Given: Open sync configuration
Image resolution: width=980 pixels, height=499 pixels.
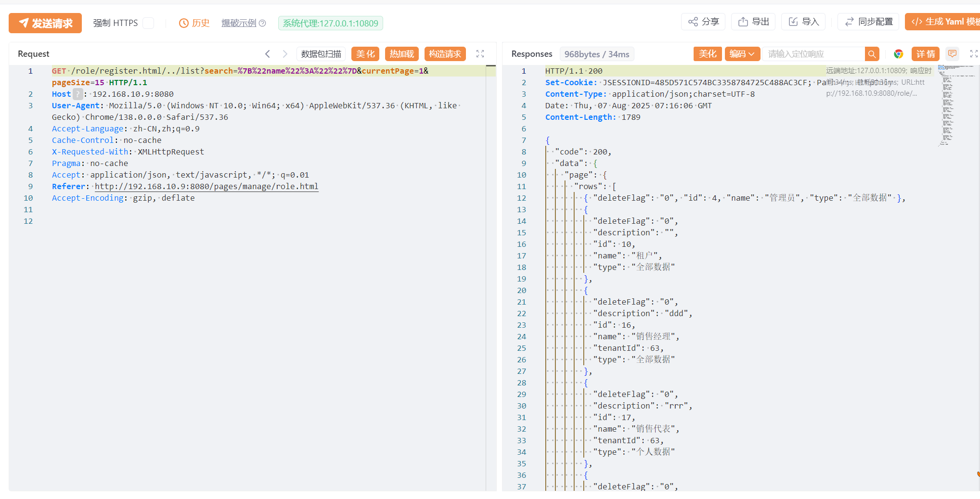Looking at the screenshot, I should tap(869, 22).
